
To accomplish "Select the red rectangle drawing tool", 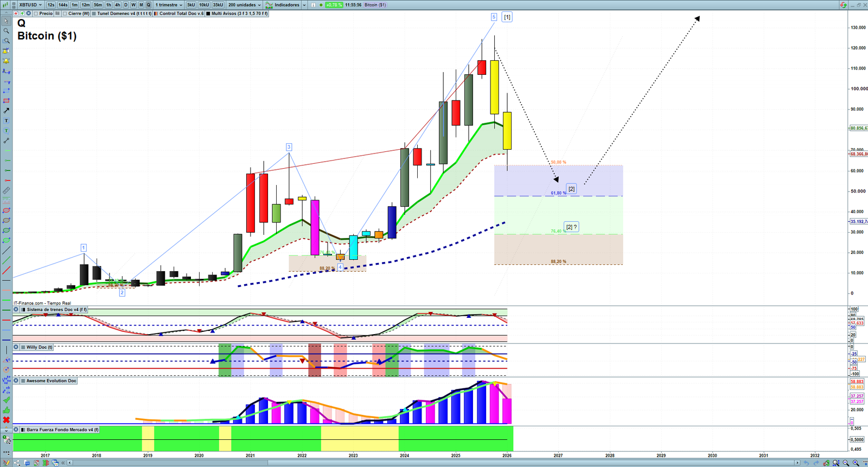I will coord(7,101).
